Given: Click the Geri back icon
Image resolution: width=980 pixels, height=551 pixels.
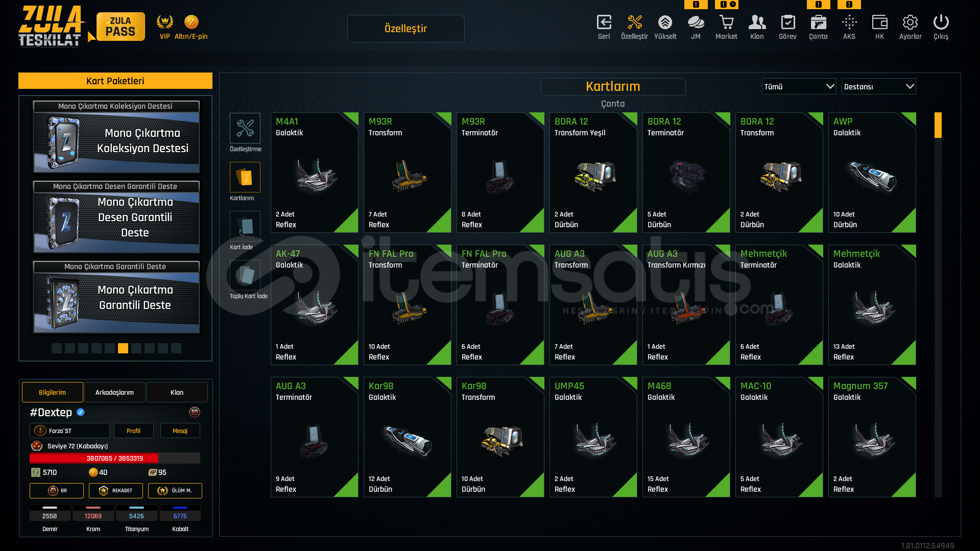Looking at the screenshot, I should click(604, 22).
